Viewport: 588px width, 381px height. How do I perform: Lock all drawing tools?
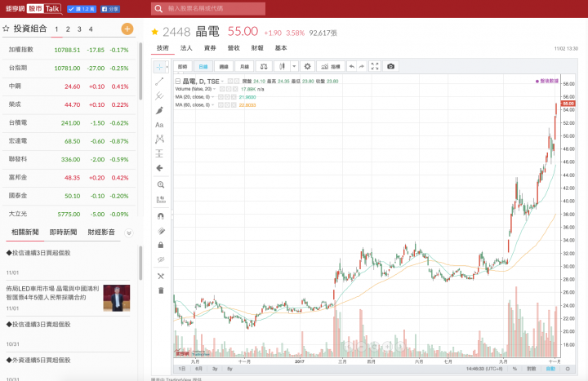pyautogui.click(x=161, y=245)
